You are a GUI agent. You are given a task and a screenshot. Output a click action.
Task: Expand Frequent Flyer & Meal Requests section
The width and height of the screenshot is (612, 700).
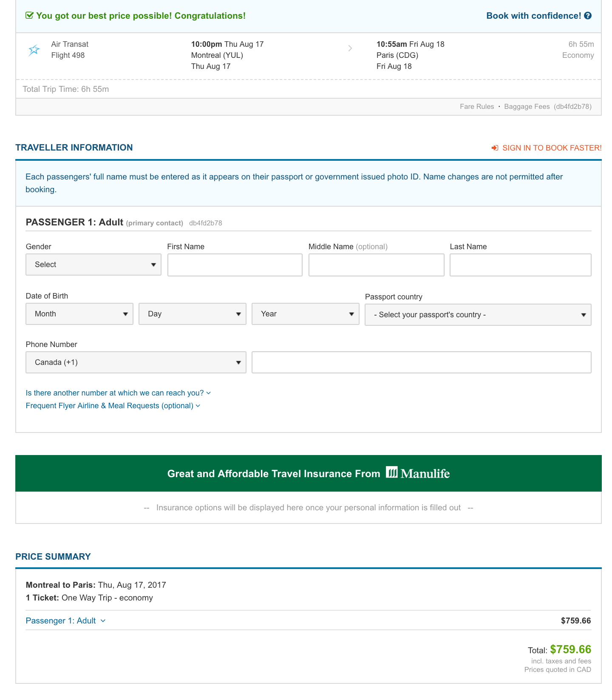coord(113,406)
